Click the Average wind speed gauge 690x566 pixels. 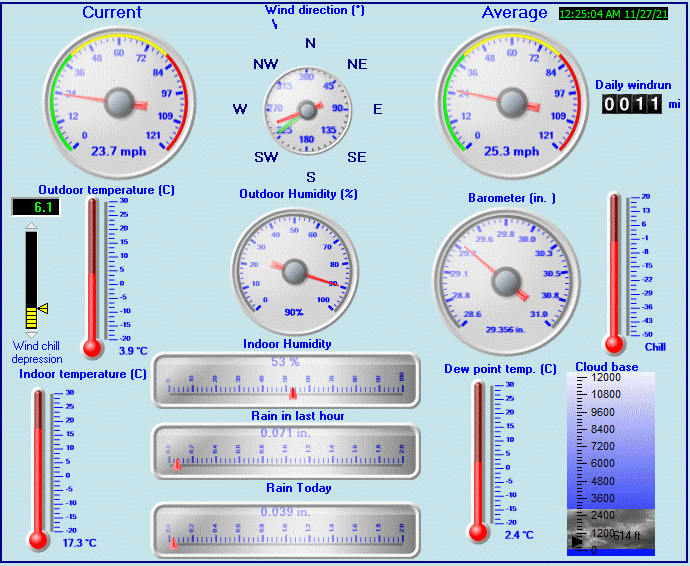coord(512,103)
